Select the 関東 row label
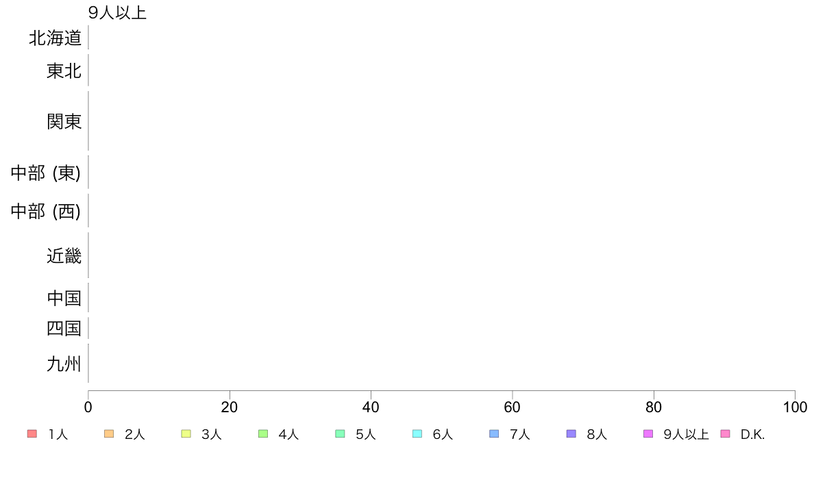 pos(64,121)
